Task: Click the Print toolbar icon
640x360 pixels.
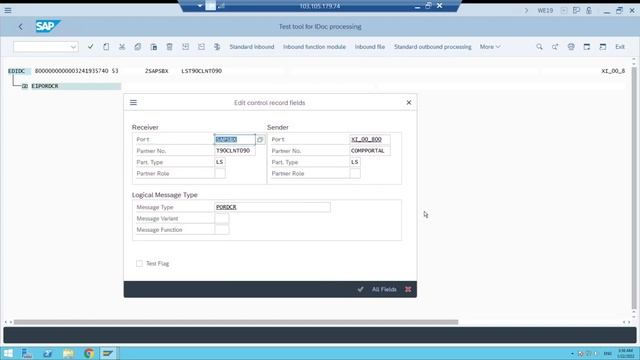Action: pos(571,47)
